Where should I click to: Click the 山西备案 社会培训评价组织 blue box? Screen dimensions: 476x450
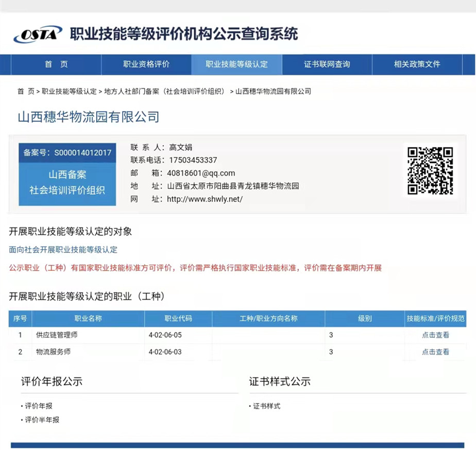(x=67, y=184)
